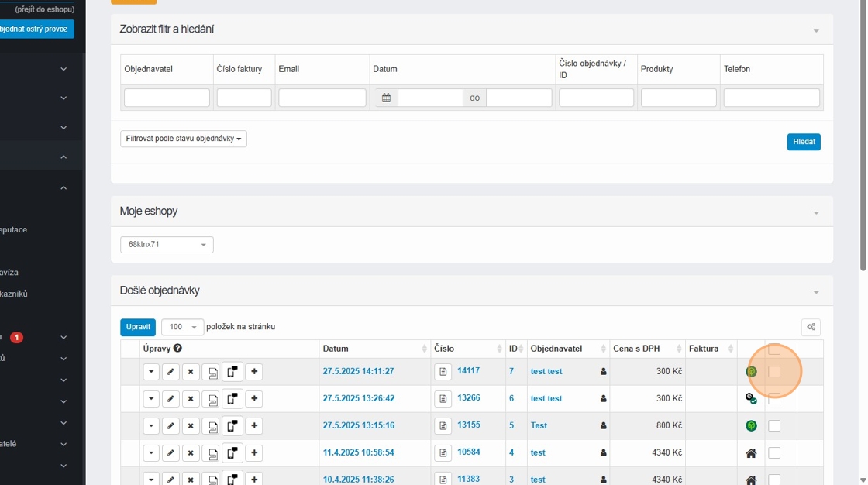Open the 68ktnx71 eshop selector

click(167, 245)
